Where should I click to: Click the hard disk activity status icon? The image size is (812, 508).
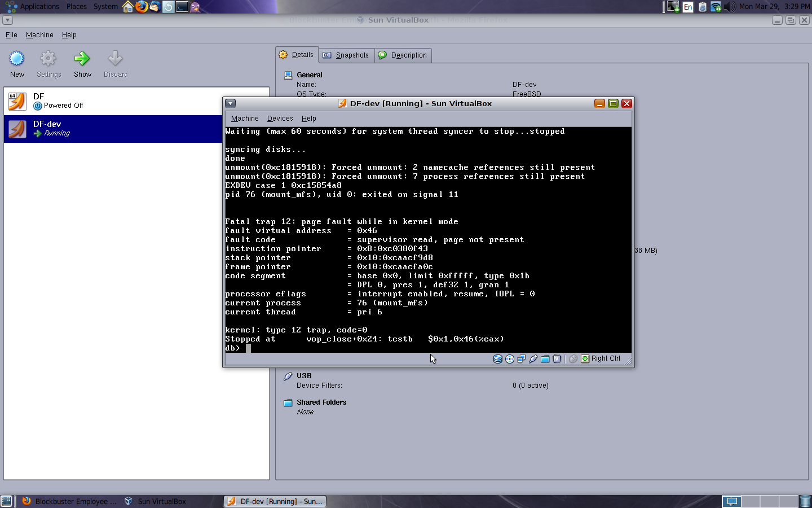pyautogui.click(x=497, y=359)
